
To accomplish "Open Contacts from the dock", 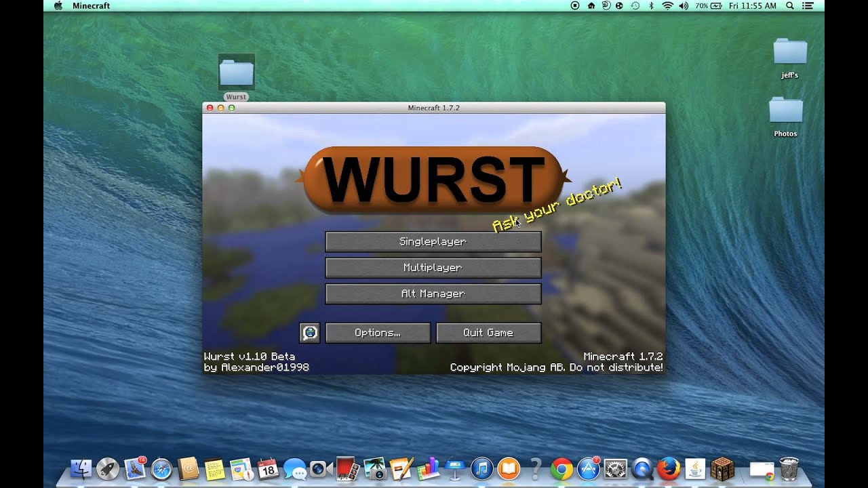I will click(188, 468).
